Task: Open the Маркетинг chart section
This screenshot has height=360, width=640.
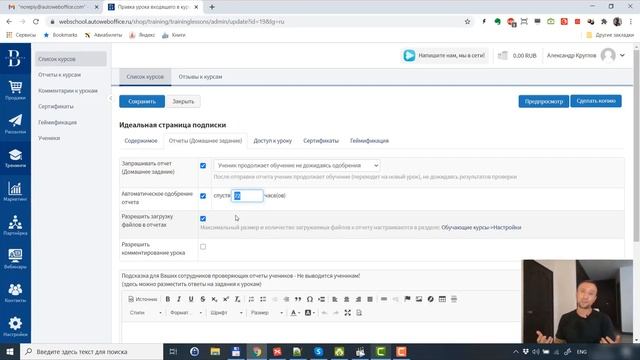Action: (x=15, y=192)
